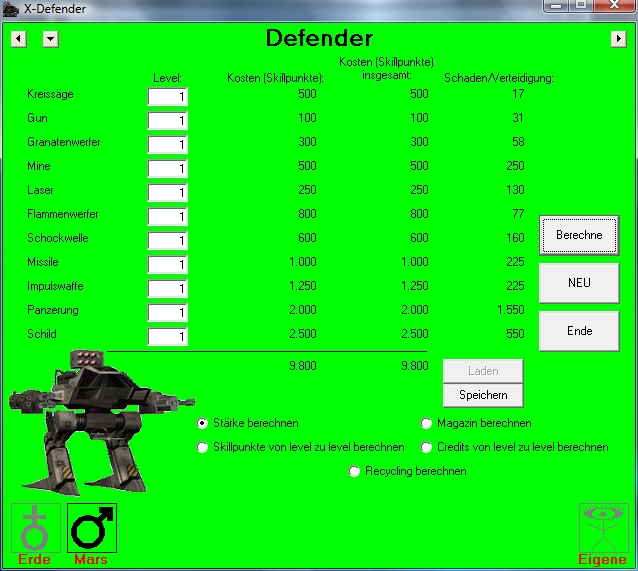Click the Schild row label
This screenshot has width=638, height=571.
(42, 334)
